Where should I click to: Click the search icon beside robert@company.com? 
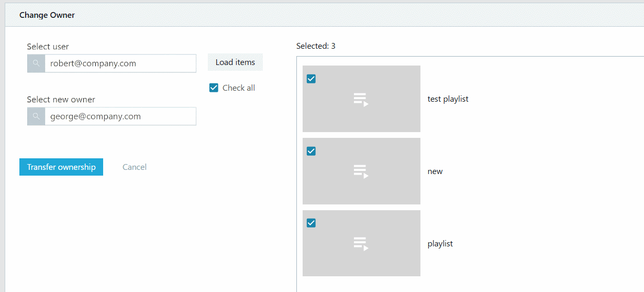pyautogui.click(x=36, y=63)
